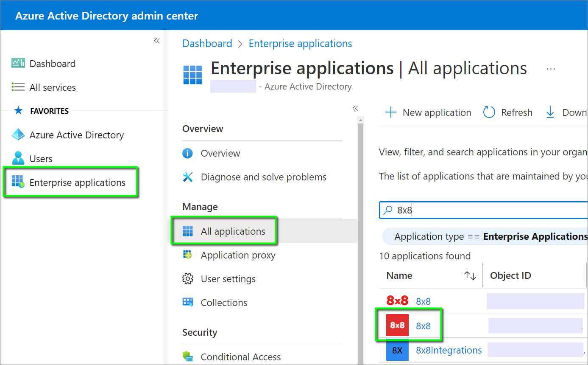The width and height of the screenshot is (588, 365).
Task: Click the plus icon for New application
Action: click(x=390, y=112)
